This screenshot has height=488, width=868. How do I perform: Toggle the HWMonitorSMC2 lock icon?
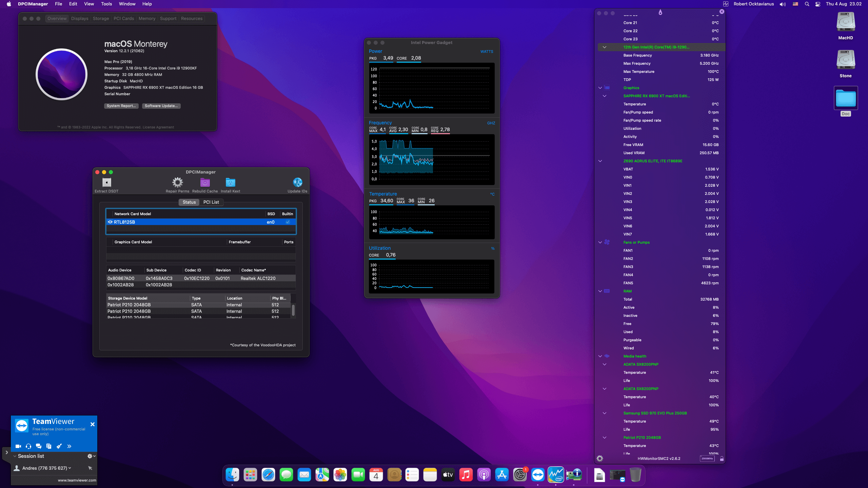(722, 459)
